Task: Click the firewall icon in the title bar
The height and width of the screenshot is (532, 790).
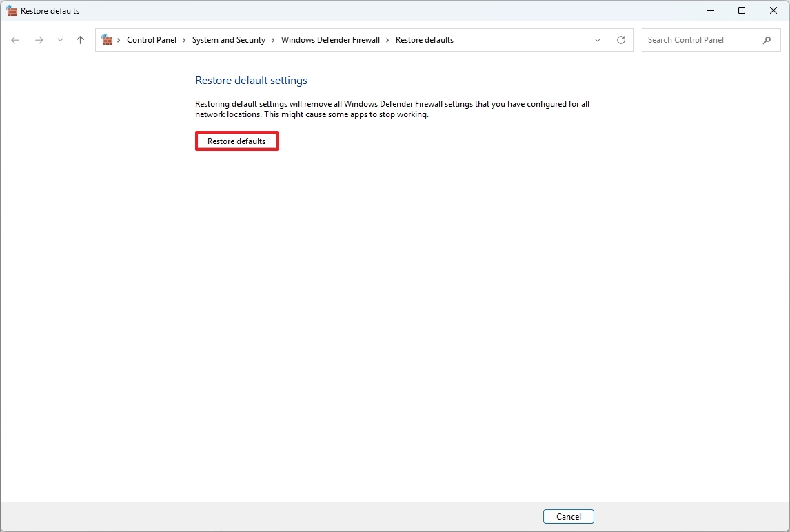Action: [x=11, y=10]
